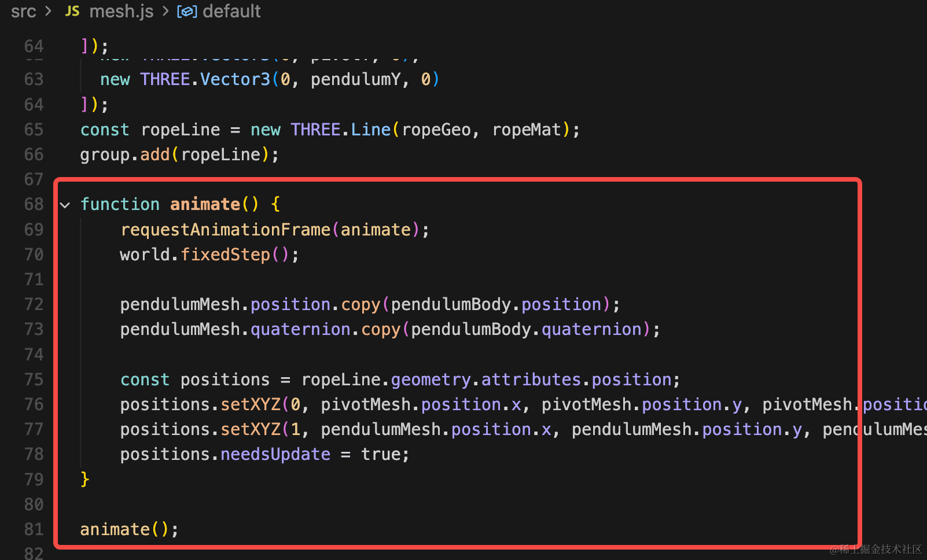Viewport: 927px width, 560px height.
Task: Click "pendulumBody" on the position.copy line
Action: click(x=451, y=304)
